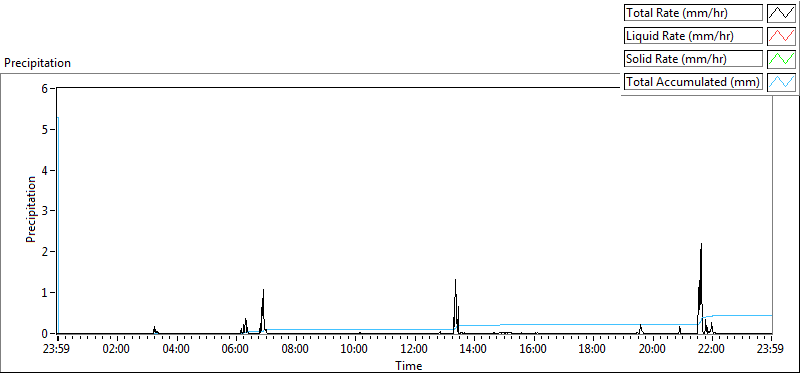This screenshot has height=373, width=800.
Task: Click the 6 value on the Y axis
Action: point(44,89)
